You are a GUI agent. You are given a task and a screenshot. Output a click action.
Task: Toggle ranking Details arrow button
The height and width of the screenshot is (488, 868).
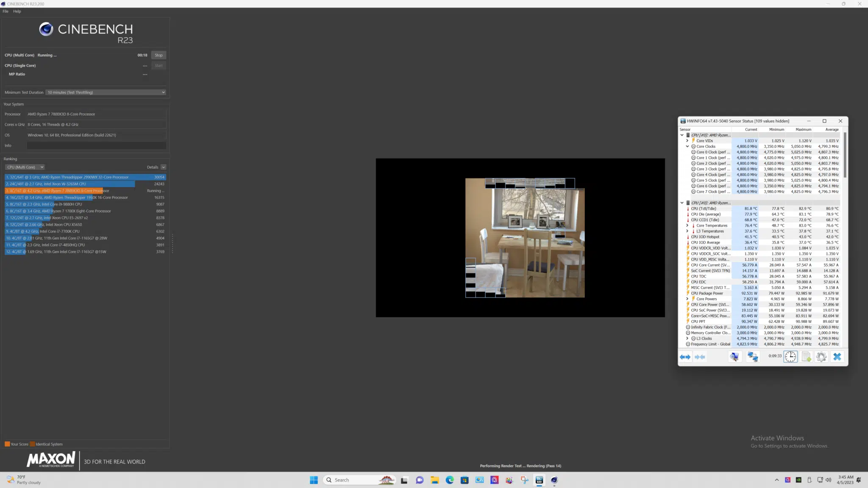click(x=164, y=167)
